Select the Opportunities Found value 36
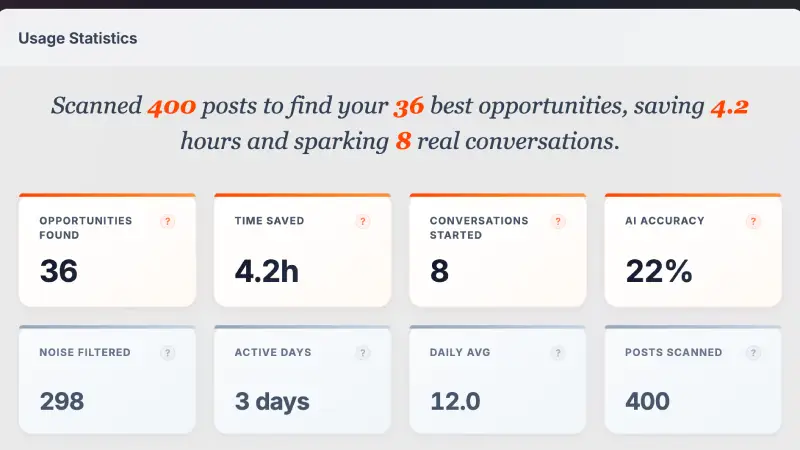The image size is (800, 450). pyautogui.click(x=59, y=271)
